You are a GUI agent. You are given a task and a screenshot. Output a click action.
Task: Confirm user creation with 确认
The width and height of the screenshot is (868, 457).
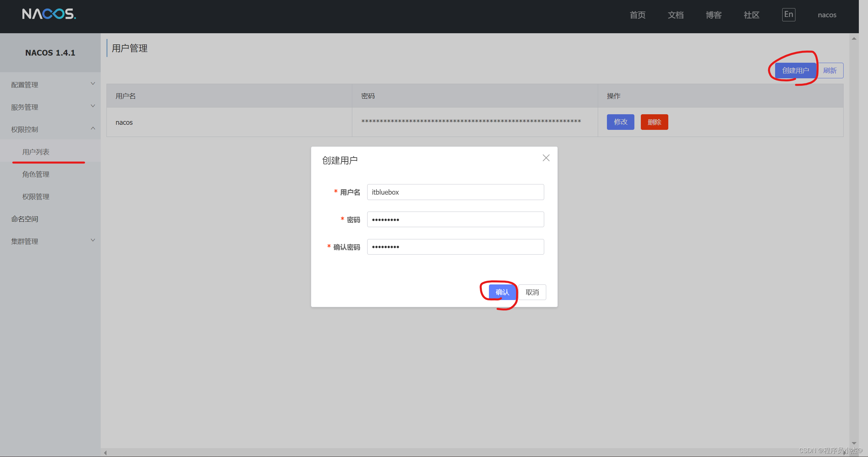click(x=502, y=292)
